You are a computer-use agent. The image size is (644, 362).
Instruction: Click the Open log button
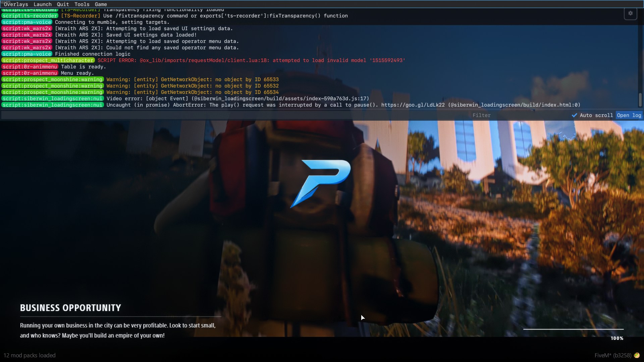629,115
